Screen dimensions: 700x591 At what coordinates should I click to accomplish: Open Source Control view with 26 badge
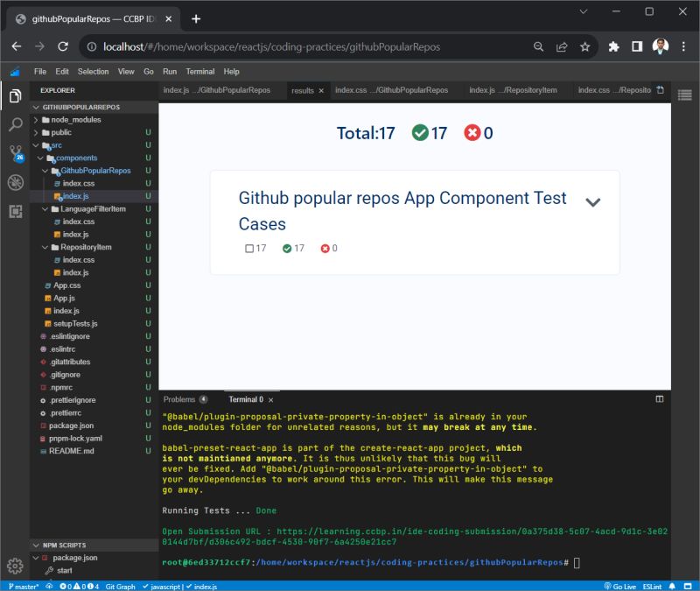[x=15, y=153]
